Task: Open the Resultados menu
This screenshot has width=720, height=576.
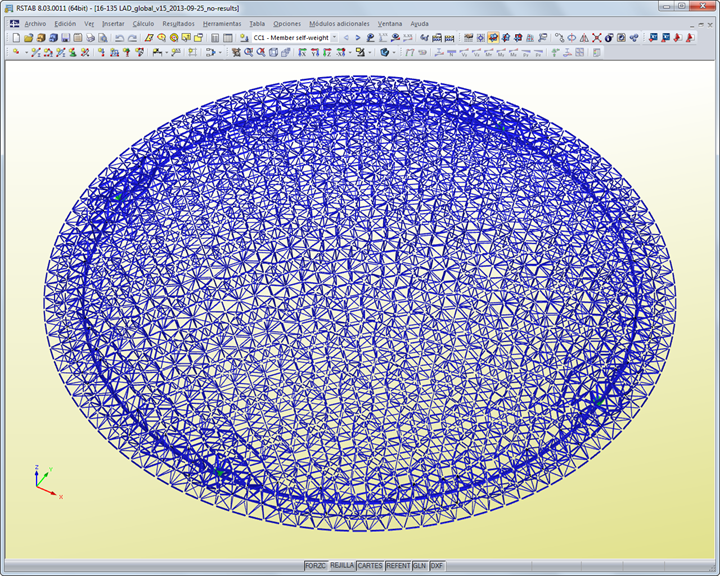Action: click(178, 23)
